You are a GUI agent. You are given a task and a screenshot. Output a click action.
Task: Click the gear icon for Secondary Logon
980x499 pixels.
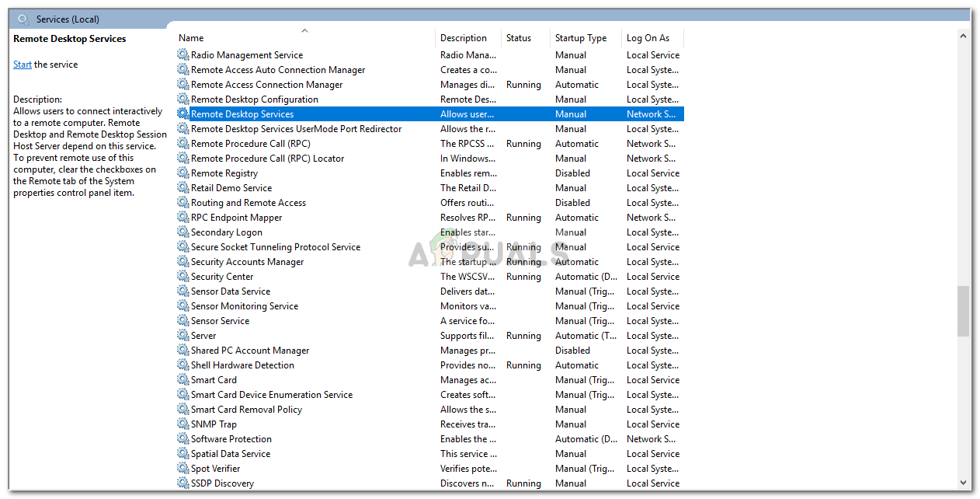tap(182, 232)
